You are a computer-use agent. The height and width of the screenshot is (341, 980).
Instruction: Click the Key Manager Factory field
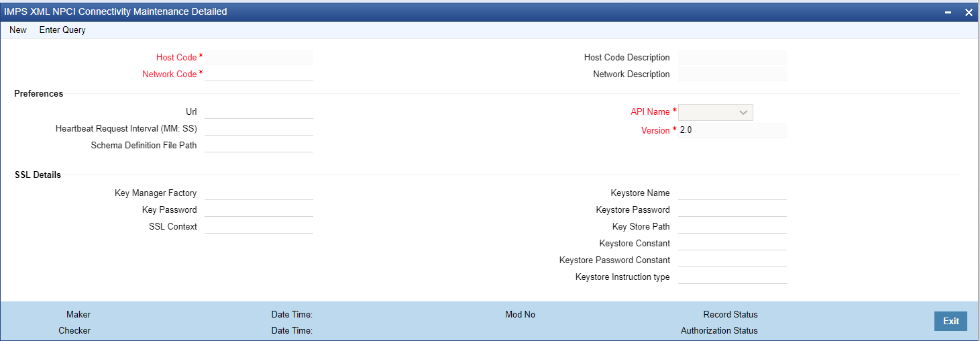click(x=259, y=193)
